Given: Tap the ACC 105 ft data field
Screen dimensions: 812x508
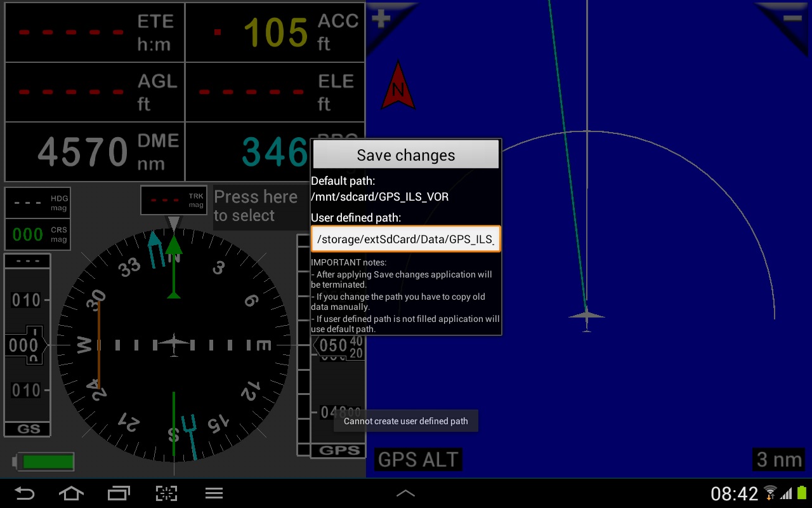Looking at the screenshot, I should point(275,32).
